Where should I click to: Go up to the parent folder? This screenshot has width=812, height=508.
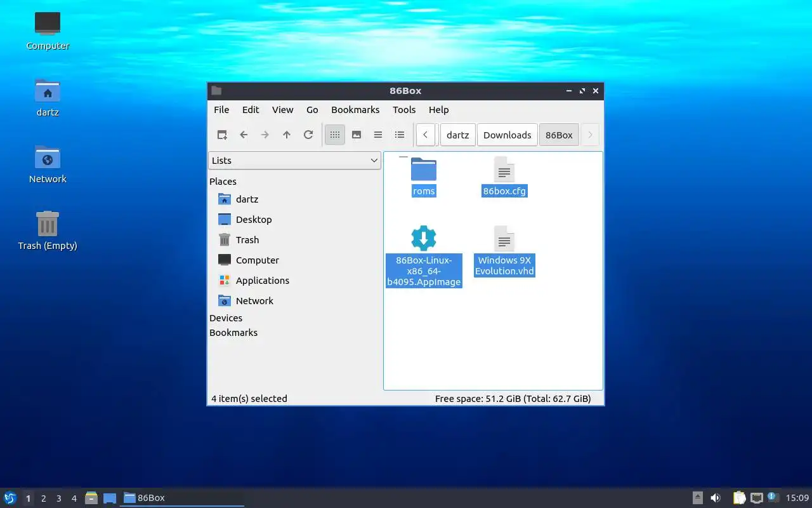coord(287,135)
